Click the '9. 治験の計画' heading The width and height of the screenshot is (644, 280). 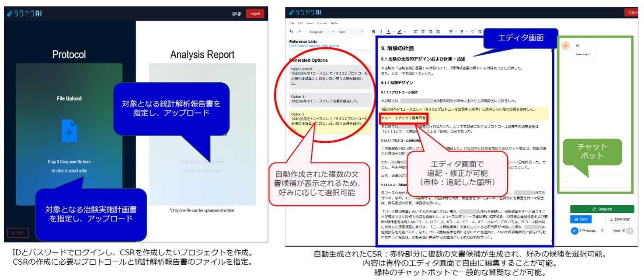click(397, 48)
